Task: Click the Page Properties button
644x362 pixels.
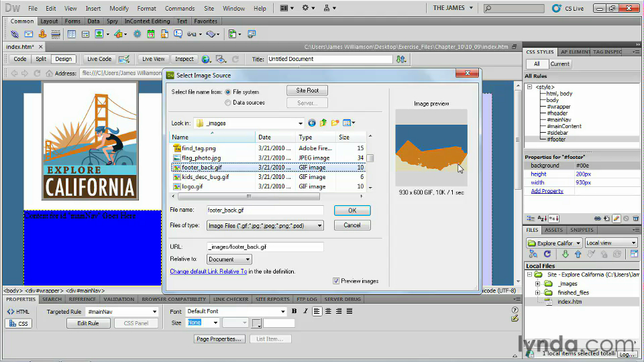Action: click(x=219, y=339)
